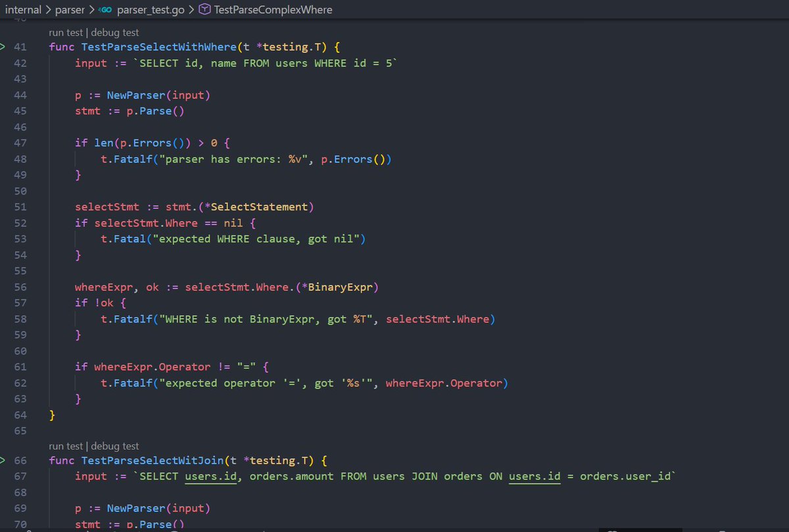Place cursor inside the SELECT query string

(263, 62)
